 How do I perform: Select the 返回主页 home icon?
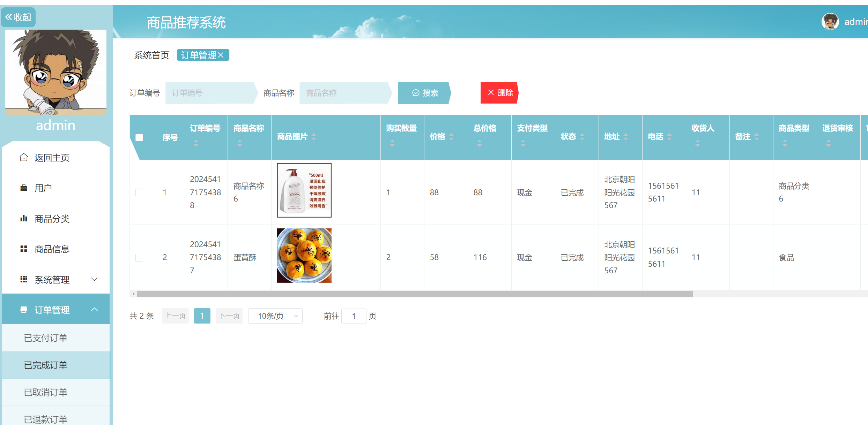point(23,157)
